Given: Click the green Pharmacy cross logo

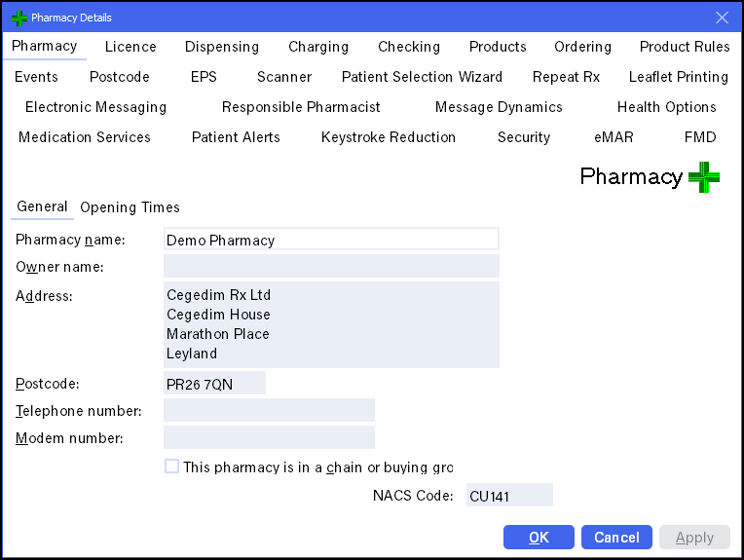Looking at the screenshot, I should tap(703, 177).
